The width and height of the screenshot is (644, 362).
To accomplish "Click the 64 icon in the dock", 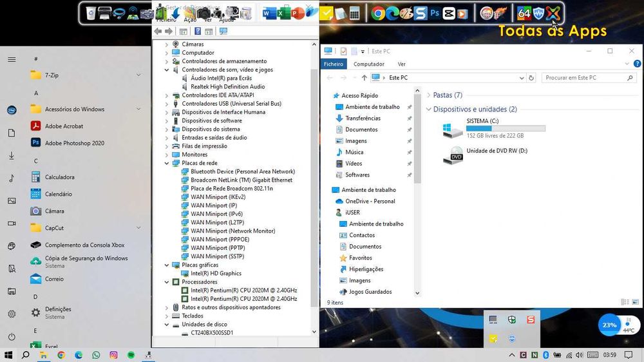I will [524, 14].
